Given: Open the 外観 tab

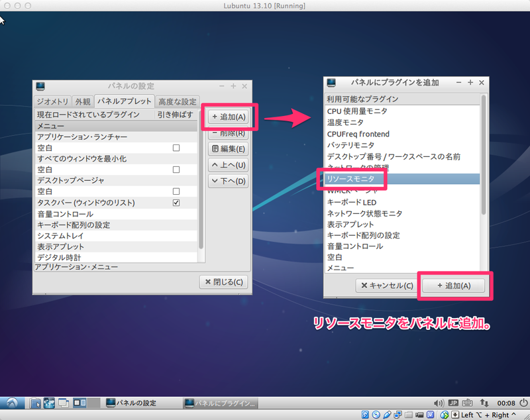Looking at the screenshot, I should coord(83,102).
